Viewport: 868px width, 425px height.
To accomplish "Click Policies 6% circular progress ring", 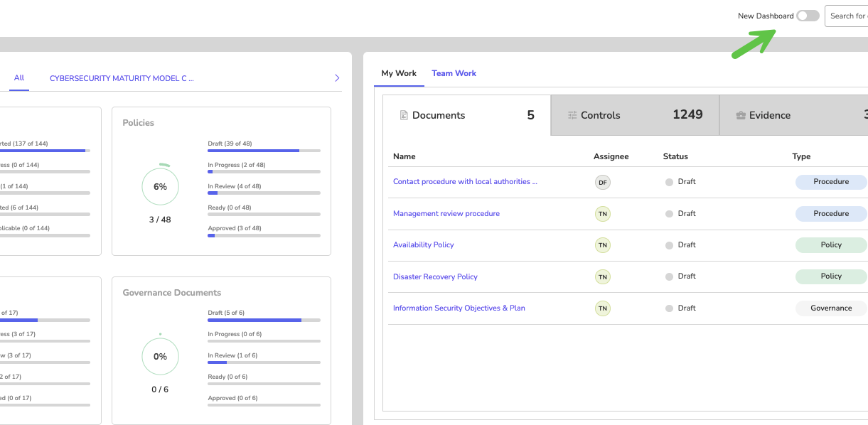I will 160,186.
